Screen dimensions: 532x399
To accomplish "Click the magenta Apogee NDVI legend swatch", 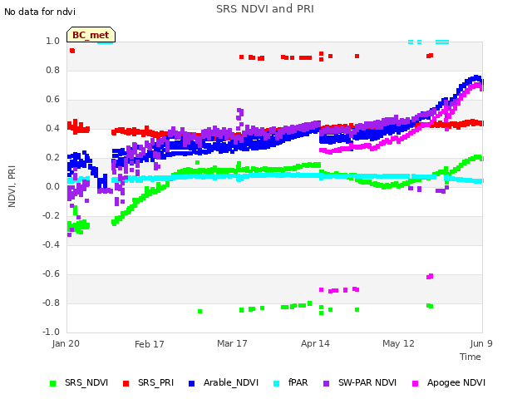I will click(415, 383).
